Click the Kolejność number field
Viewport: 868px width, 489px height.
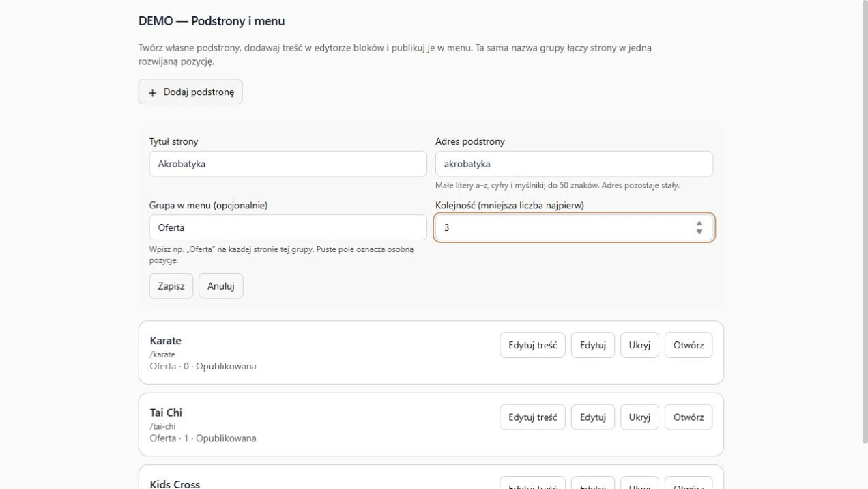(x=574, y=227)
